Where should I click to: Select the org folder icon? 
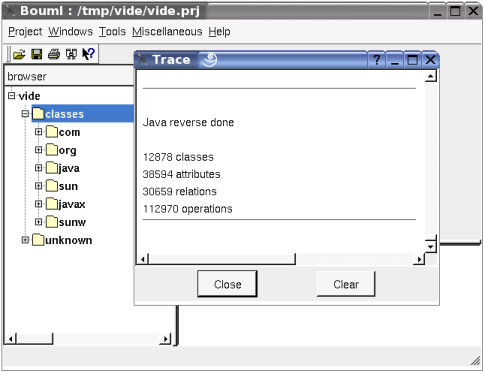[x=52, y=150]
